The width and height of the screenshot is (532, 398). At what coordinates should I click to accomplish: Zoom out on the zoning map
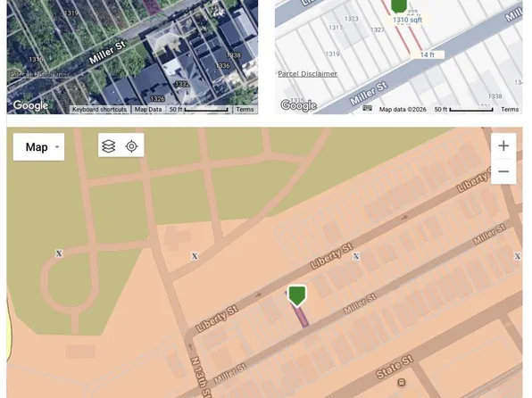click(503, 171)
